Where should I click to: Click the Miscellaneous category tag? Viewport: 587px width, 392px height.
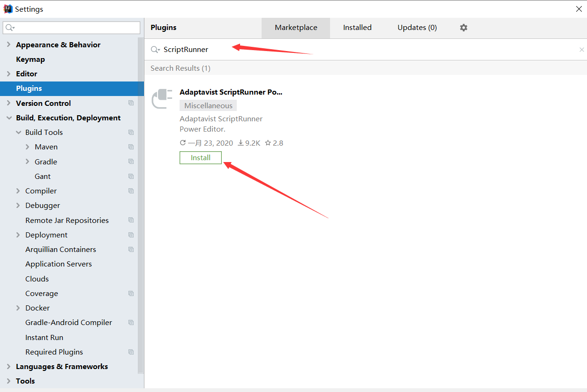208,105
